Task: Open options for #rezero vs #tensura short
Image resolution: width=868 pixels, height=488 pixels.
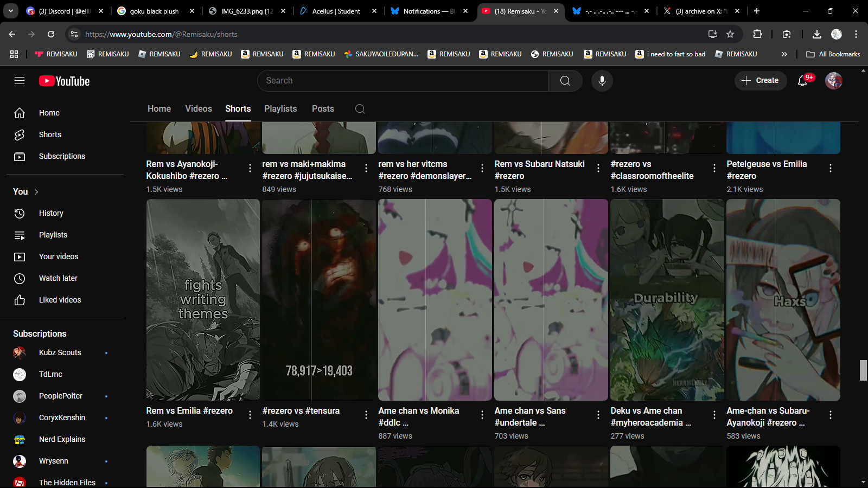Action: click(366, 415)
